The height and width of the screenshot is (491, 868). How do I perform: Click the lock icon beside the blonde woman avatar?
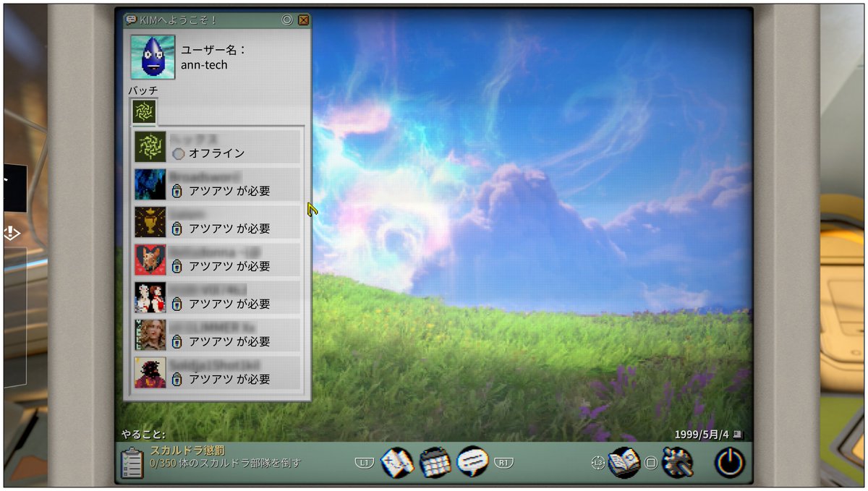pyautogui.click(x=176, y=341)
